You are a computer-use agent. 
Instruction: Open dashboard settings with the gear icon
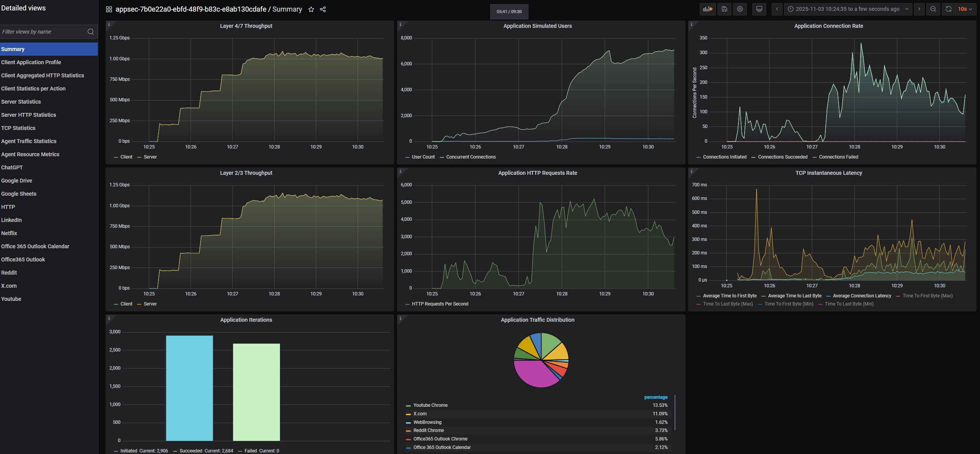click(x=740, y=9)
